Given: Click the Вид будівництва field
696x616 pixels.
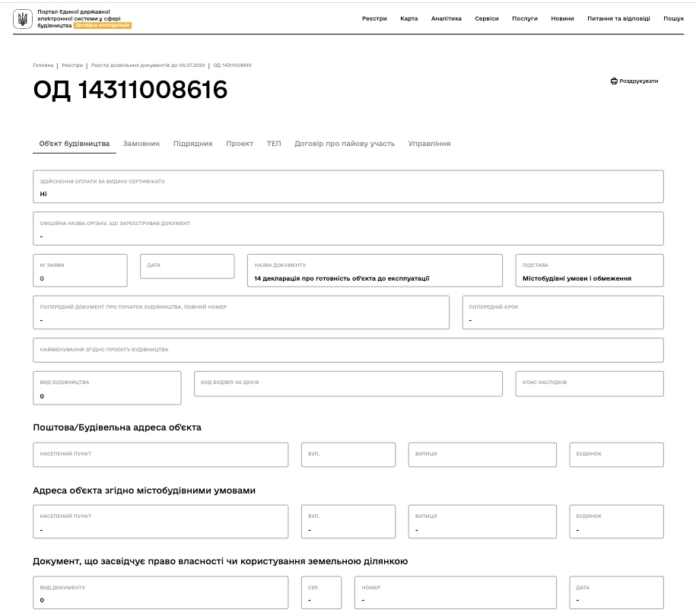Looking at the screenshot, I should (107, 388).
